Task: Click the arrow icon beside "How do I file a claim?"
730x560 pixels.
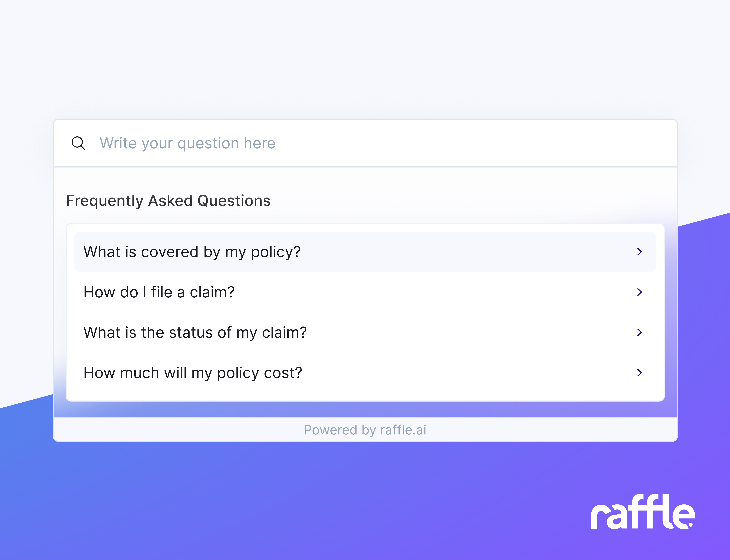Action: tap(640, 292)
